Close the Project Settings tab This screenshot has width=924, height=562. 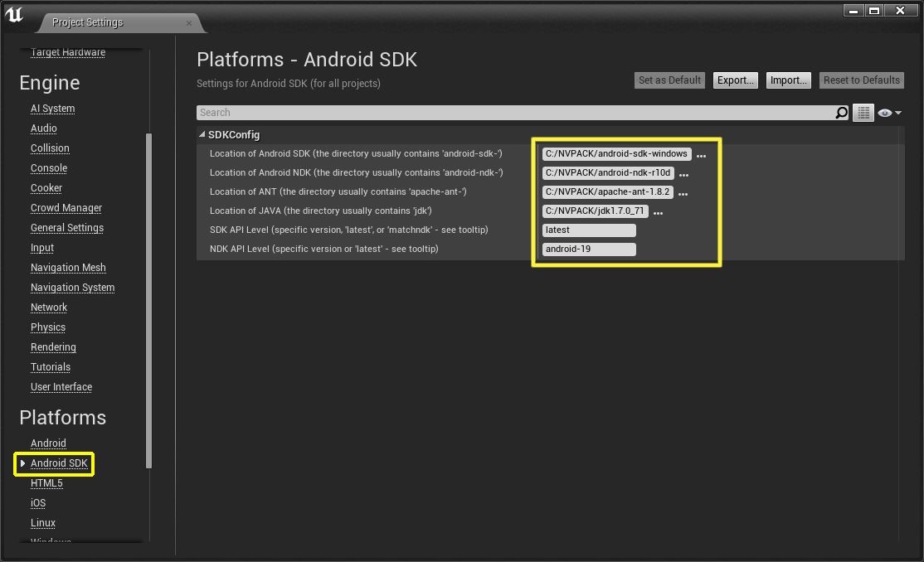[188, 23]
